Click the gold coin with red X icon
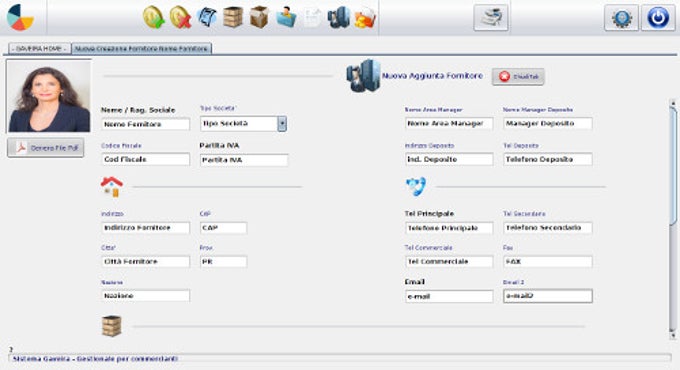 tap(180, 18)
